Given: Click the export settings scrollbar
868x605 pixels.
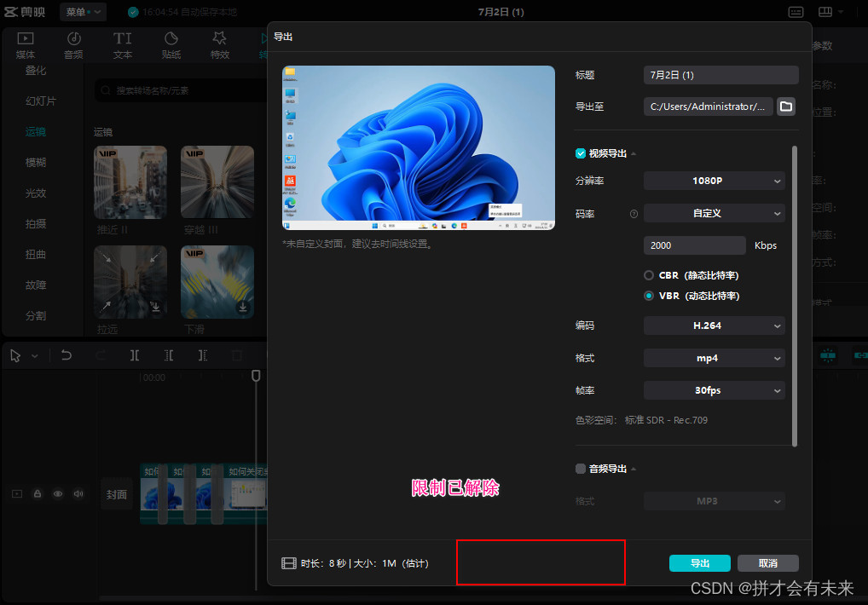Looking at the screenshot, I should tap(795, 296).
